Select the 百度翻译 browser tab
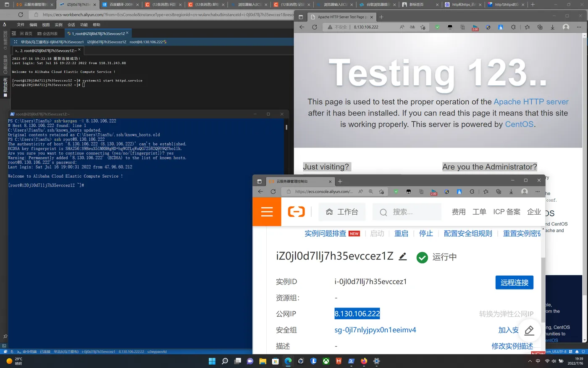The image size is (588, 368). [120, 5]
